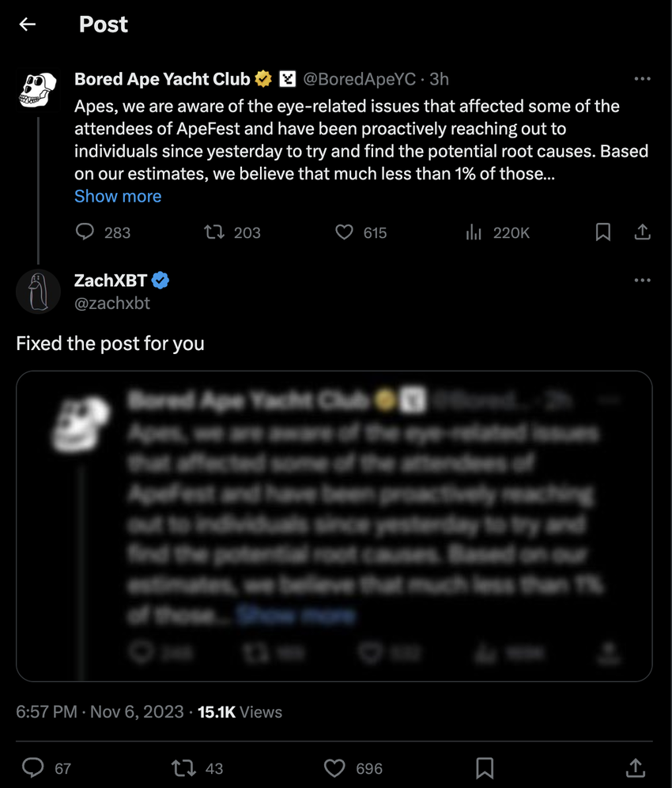672x788 pixels.
Task: Open more options menu on ZachXBT post
Action: [643, 281]
